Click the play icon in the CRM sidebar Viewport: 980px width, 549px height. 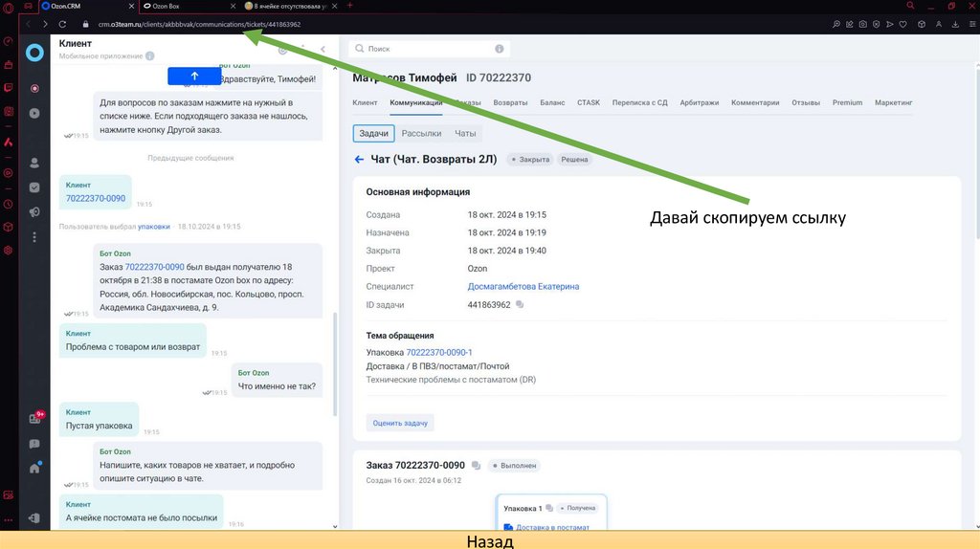[34, 113]
